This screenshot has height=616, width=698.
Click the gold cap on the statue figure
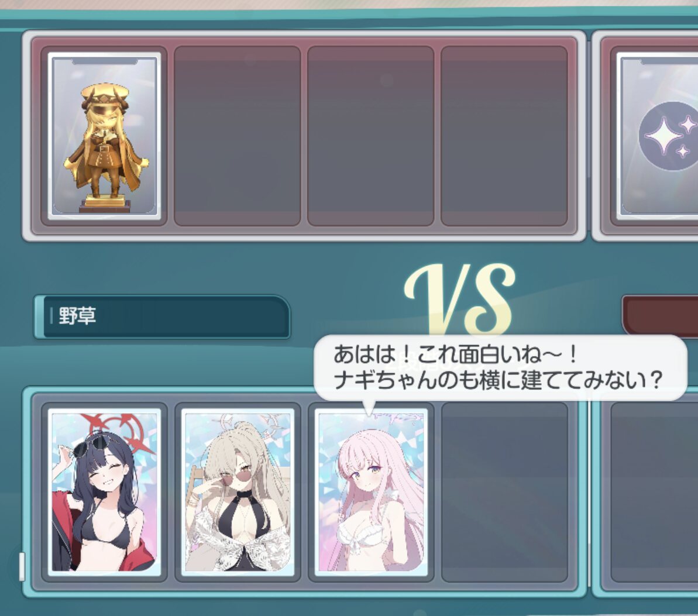coord(105,93)
